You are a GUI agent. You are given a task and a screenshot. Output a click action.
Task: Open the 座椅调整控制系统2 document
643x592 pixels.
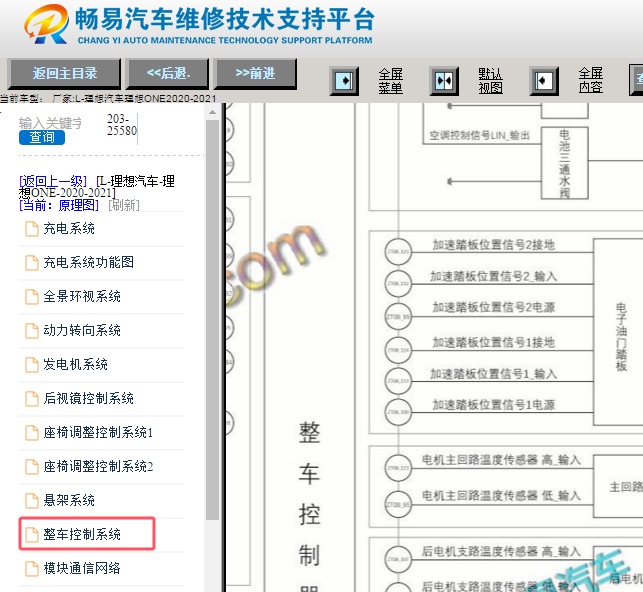pyautogui.click(x=98, y=467)
